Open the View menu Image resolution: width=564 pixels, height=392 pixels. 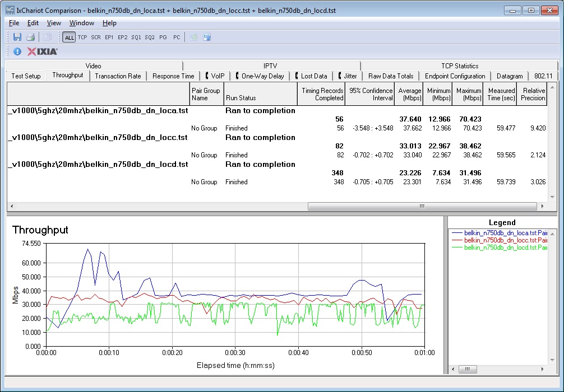click(54, 23)
